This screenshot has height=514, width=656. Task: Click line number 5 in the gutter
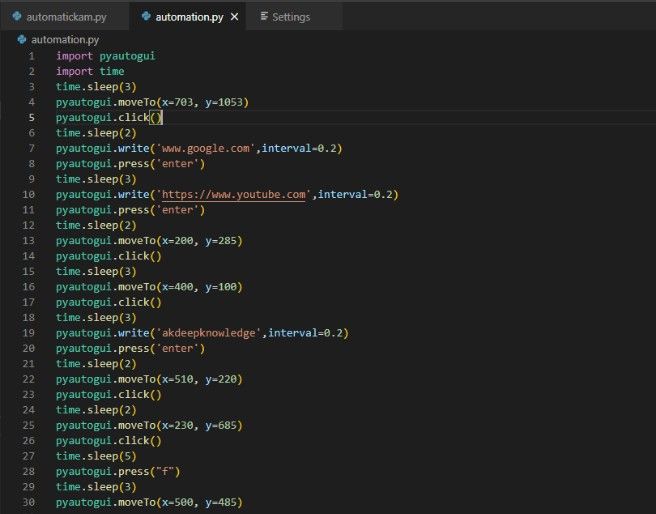[31, 118]
